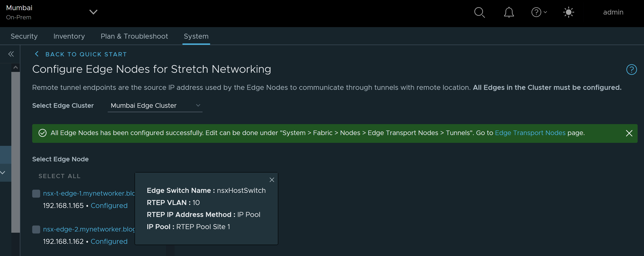The image size is (644, 256).
Task: Open the Plan & Troubleshoot tab
Action: click(134, 36)
